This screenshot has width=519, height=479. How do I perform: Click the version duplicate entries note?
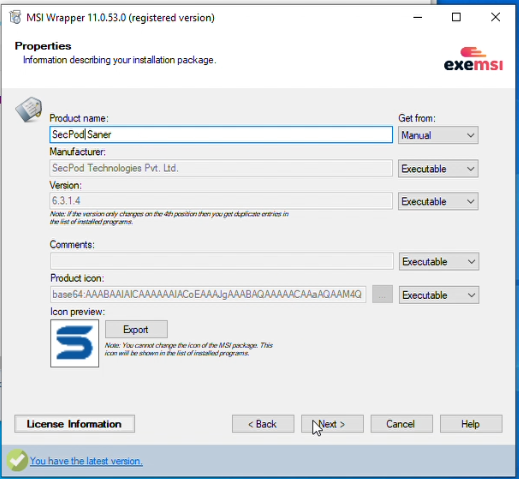coord(169,218)
